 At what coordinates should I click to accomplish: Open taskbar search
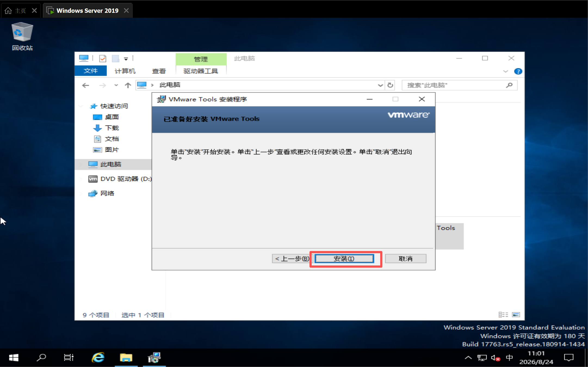coord(41,357)
